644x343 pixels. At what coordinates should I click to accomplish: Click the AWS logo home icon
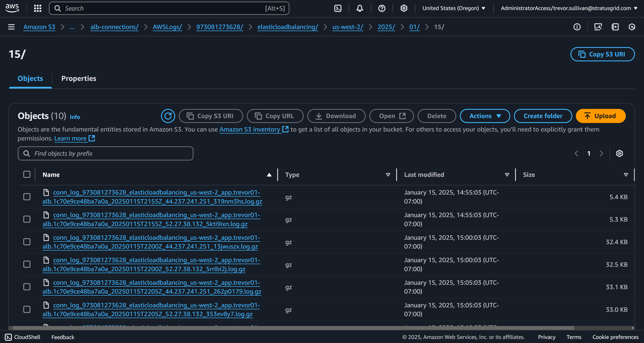click(x=12, y=8)
